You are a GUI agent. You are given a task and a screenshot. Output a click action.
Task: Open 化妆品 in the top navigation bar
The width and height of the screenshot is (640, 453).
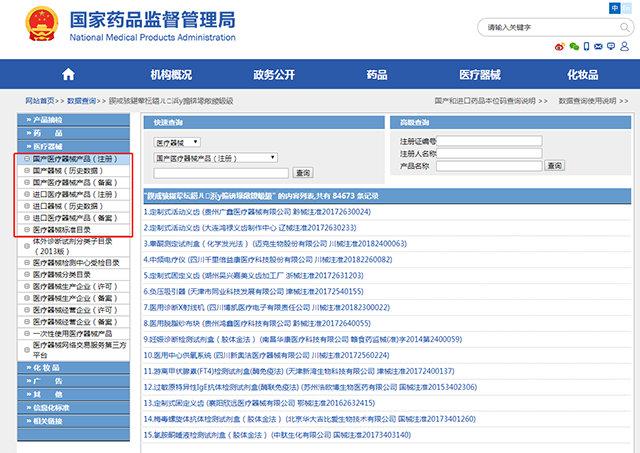(582, 75)
